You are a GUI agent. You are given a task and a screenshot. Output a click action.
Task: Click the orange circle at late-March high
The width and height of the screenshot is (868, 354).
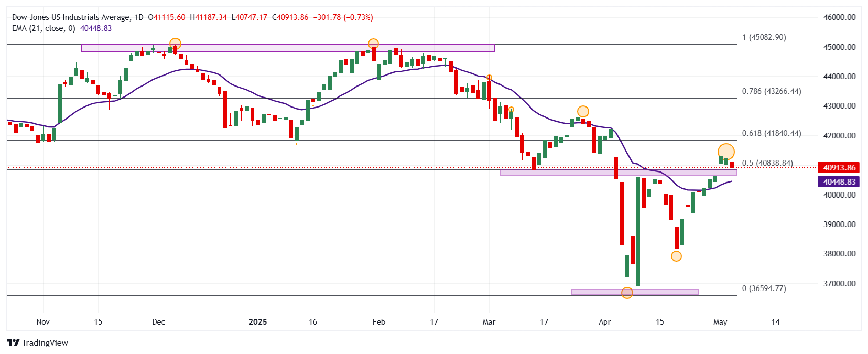583,111
